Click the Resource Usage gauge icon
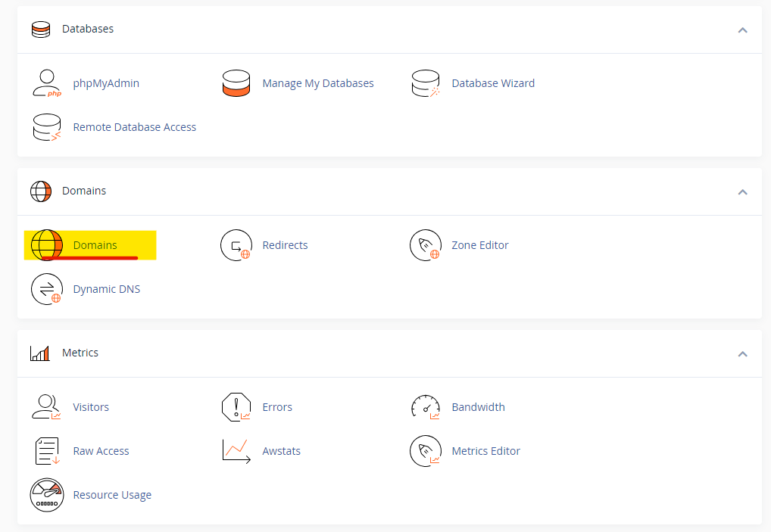 click(x=46, y=495)
